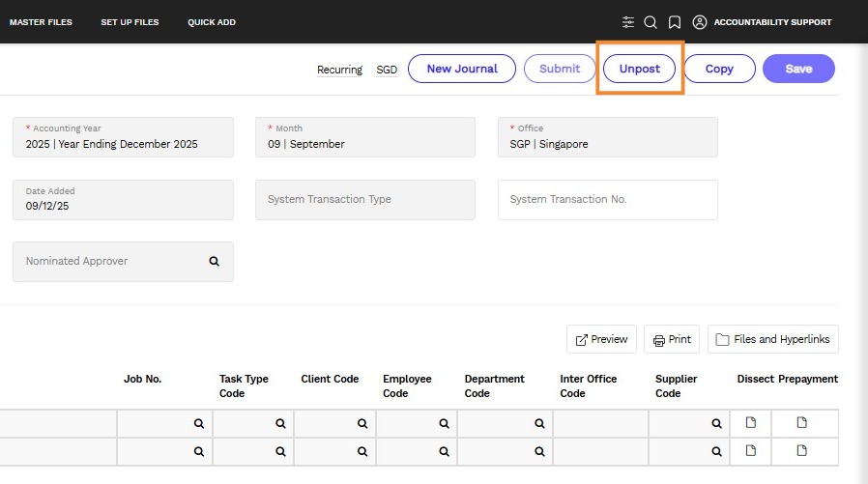Open the Master Files menu
The image size is (868, 484).
(41, 22)
